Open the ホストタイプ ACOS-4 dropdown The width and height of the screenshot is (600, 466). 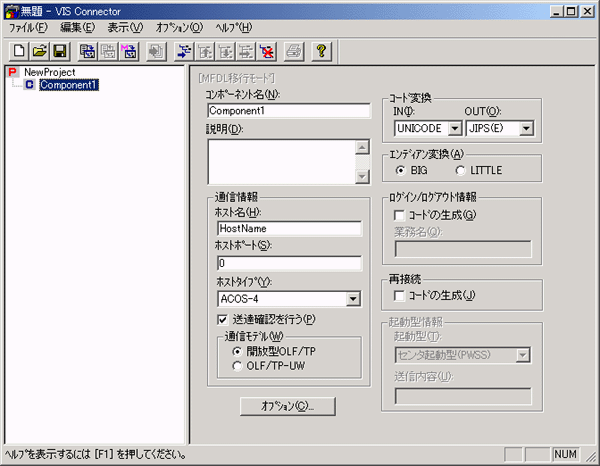point(352,298)
